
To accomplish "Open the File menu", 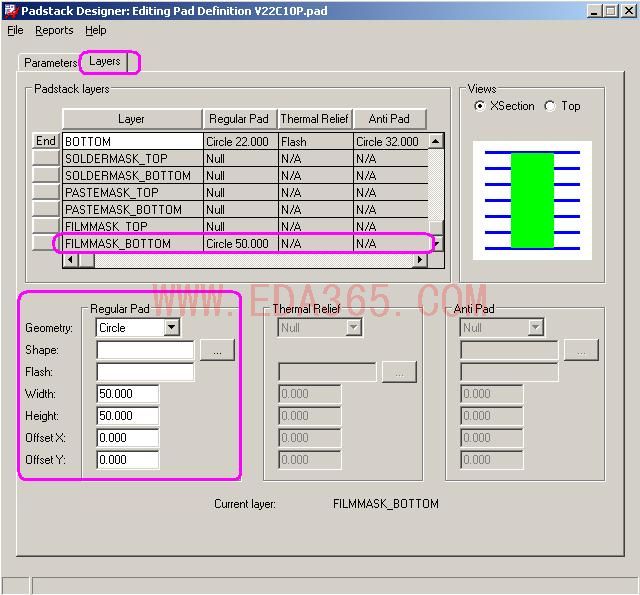I will (15, 30).
